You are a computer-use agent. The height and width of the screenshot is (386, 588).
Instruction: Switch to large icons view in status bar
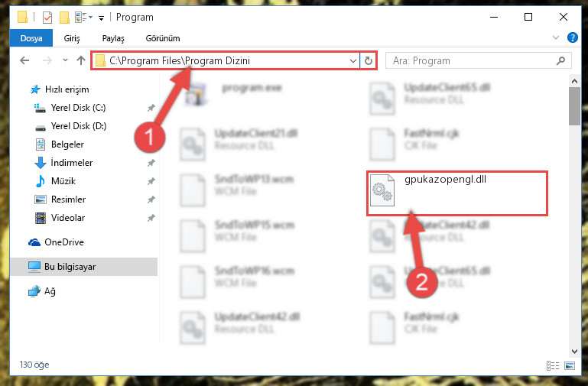570,365
